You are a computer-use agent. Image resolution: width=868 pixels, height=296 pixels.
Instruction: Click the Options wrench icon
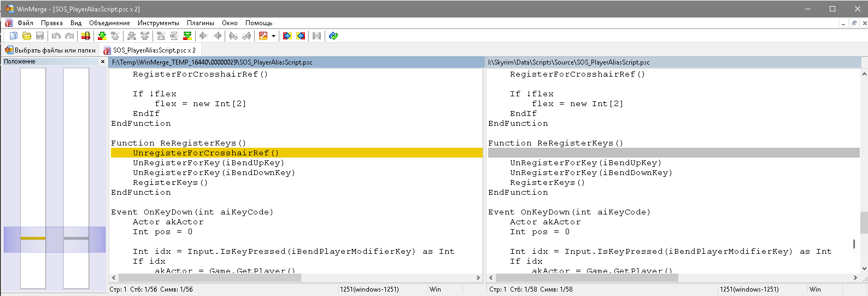263,36
